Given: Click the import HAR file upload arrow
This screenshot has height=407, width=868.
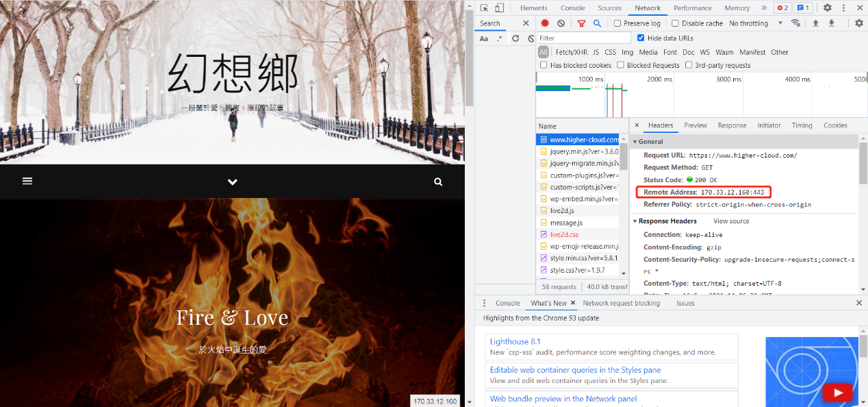Looking at the screenshot, I should pyautogui.click(x=815, y=23).
